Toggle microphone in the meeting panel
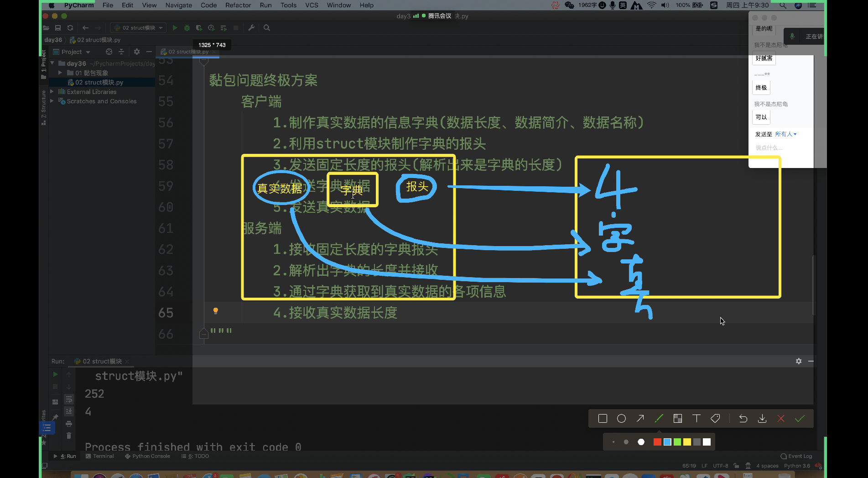 click(792, 36)
